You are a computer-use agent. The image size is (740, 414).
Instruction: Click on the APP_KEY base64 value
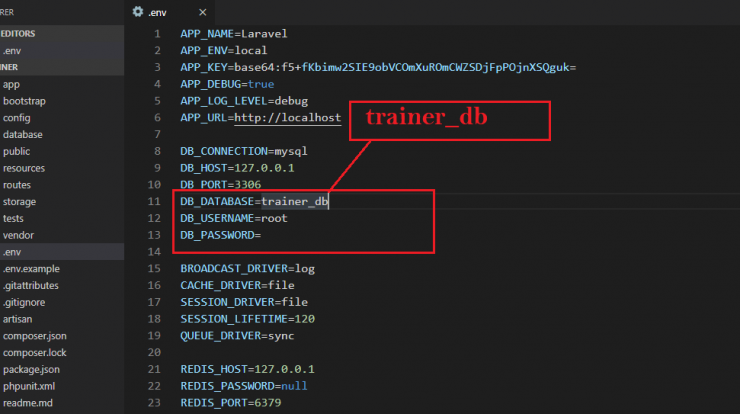405,68
